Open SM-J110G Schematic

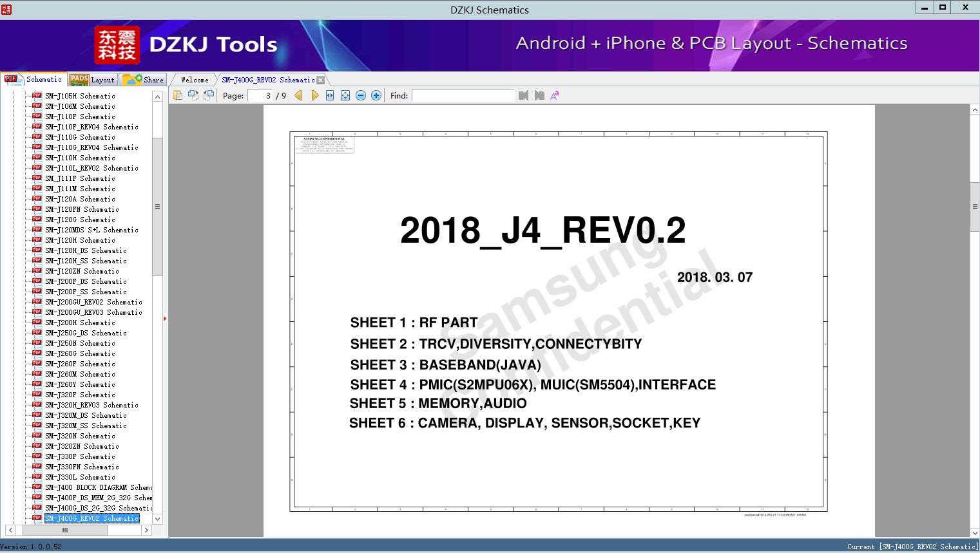(80, 137)
